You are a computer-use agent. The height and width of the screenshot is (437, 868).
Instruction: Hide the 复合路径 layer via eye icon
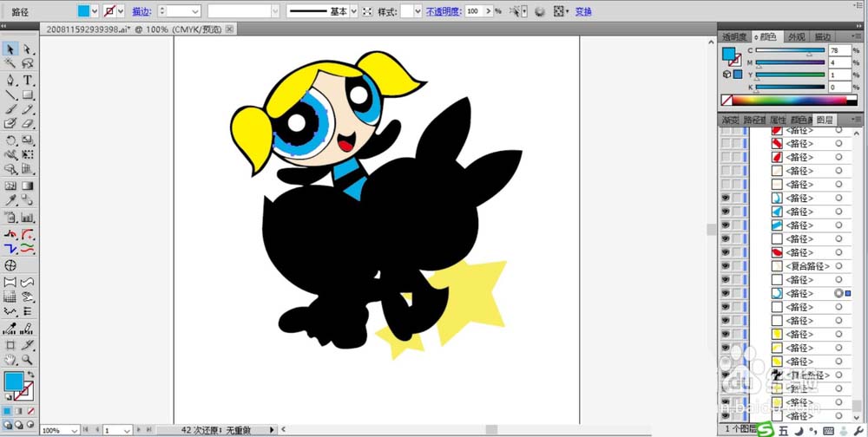725,266
